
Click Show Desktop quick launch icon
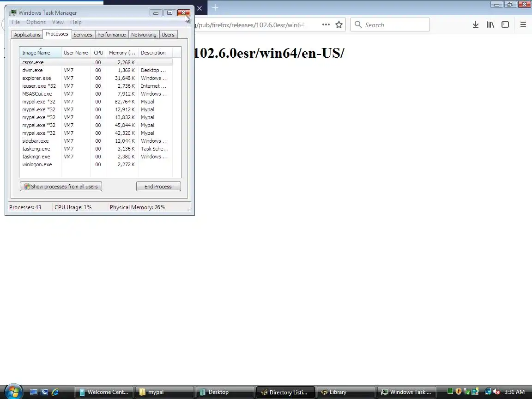pos(34,392)
